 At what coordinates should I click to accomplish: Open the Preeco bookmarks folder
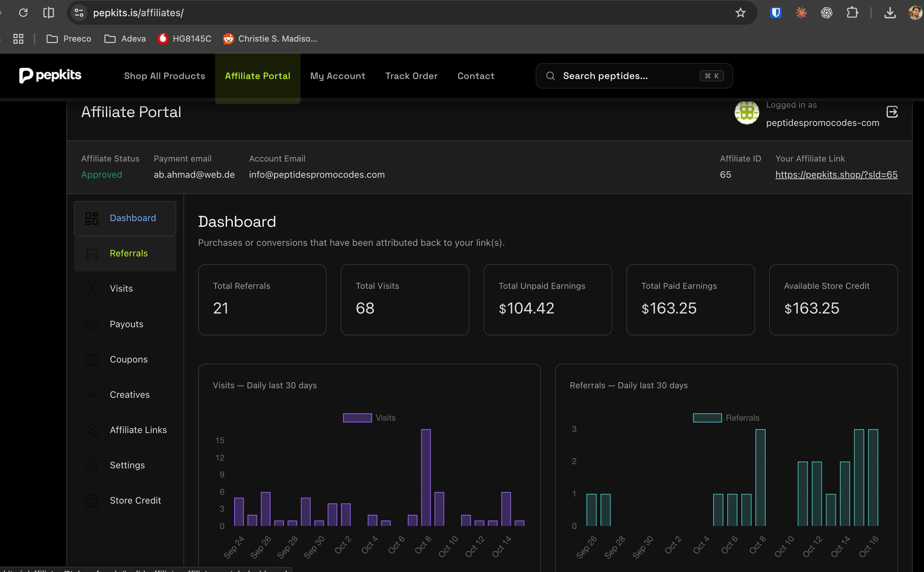click(68, 38)
